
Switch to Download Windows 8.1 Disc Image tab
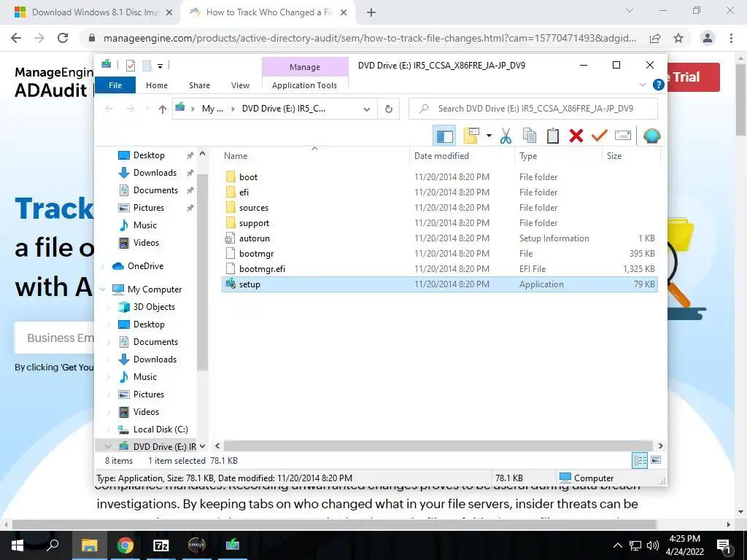pos(94,12)
